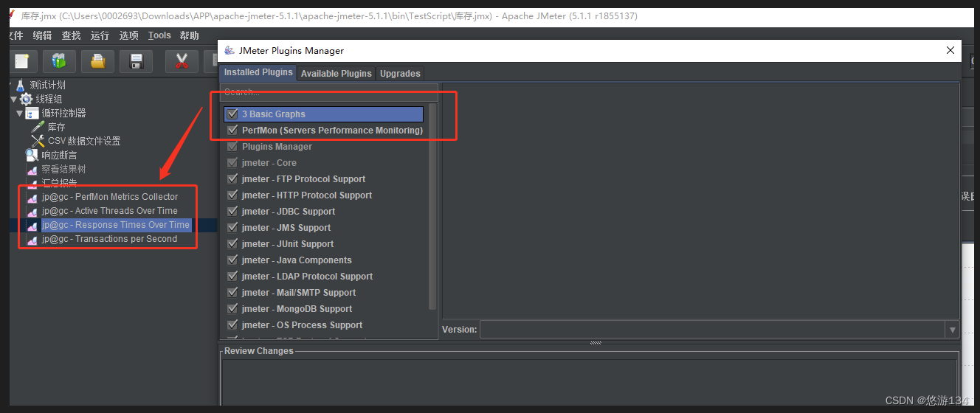Click the New test plan toolbar icon

pyautogui.click(x=21, y=61)
